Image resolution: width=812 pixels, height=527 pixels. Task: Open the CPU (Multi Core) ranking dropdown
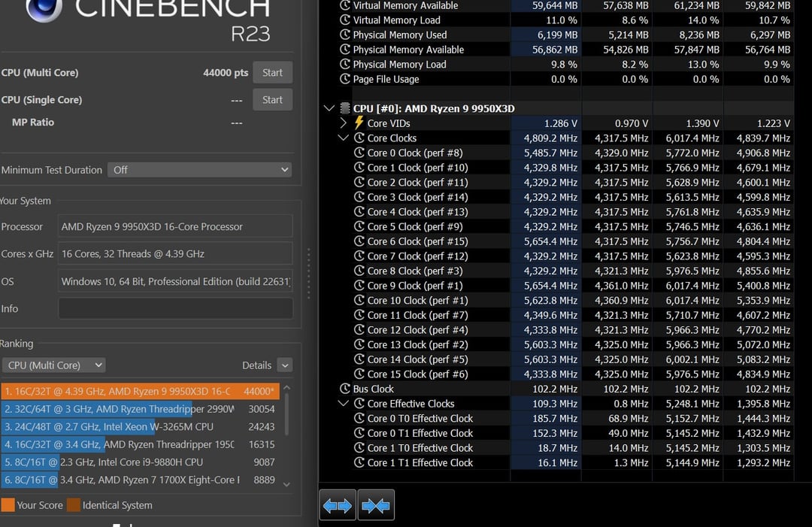54,365
